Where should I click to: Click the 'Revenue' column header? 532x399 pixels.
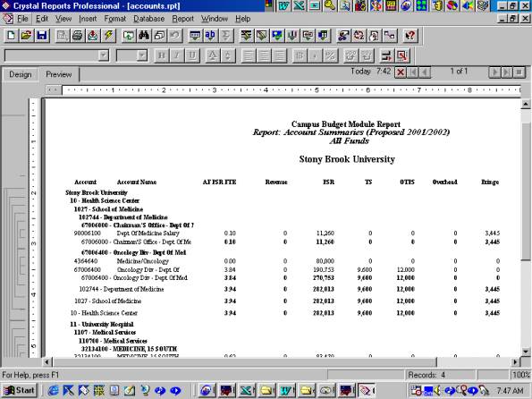click(276, 182)
